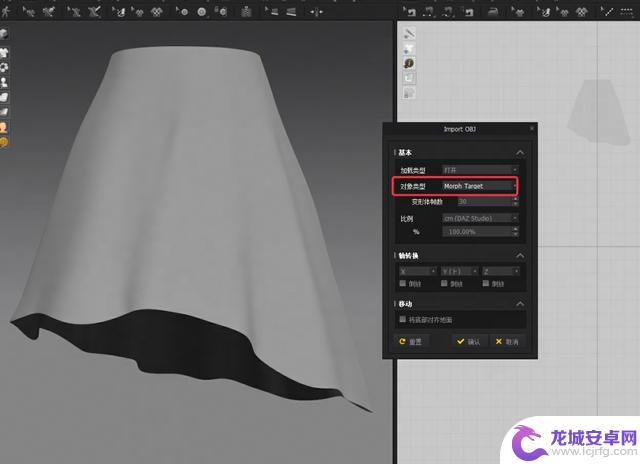Choose the 2D edit line measure tool
This screenshot has height=464, width=640.
pos(607,12)
